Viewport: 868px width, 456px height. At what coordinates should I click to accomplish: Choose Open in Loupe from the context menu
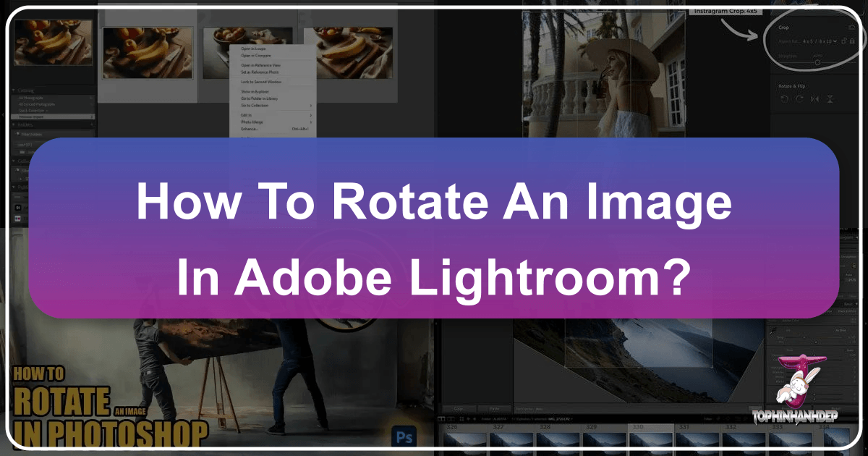[x=253, y=48]
